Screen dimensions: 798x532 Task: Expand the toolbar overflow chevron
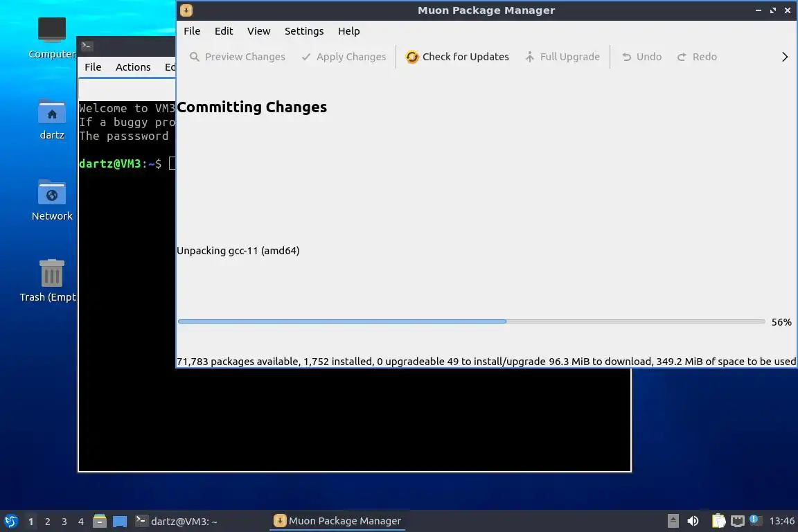point(785,57)
